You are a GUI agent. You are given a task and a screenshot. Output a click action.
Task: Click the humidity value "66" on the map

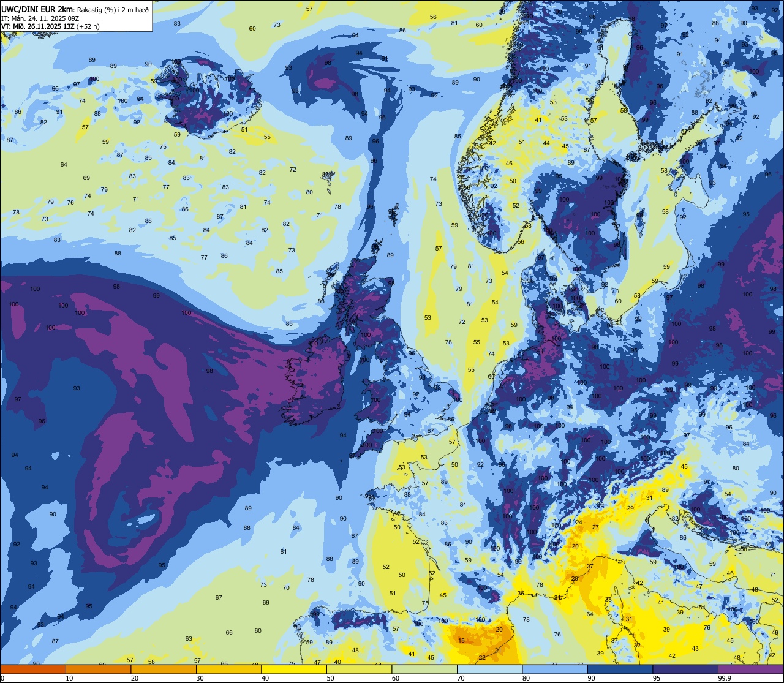click(229, 632)
